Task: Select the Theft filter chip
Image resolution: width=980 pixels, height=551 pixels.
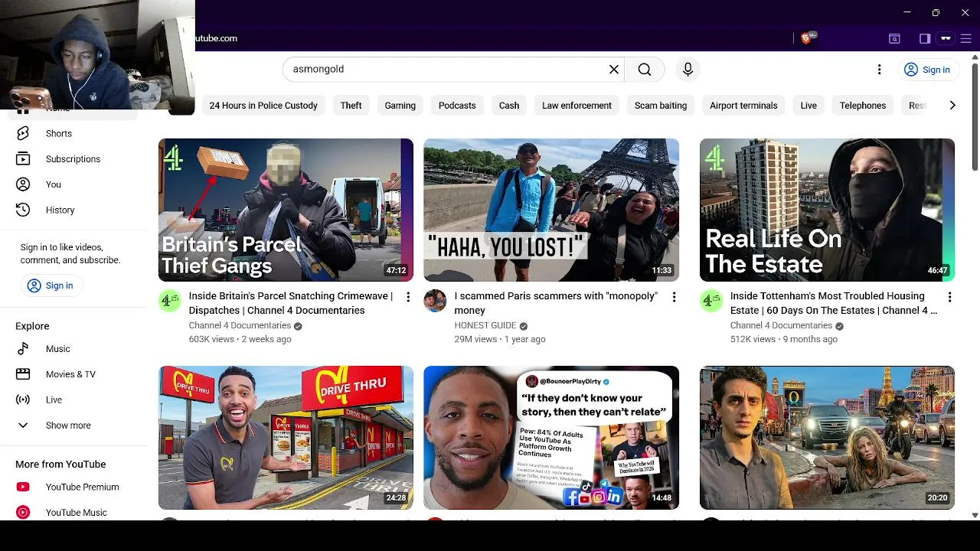Action: (351, 106)
